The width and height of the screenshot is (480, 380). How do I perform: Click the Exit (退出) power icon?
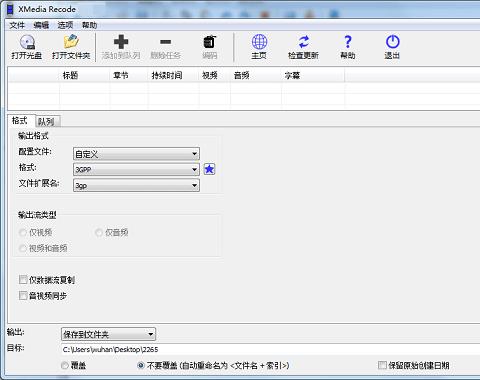[392, 42]
